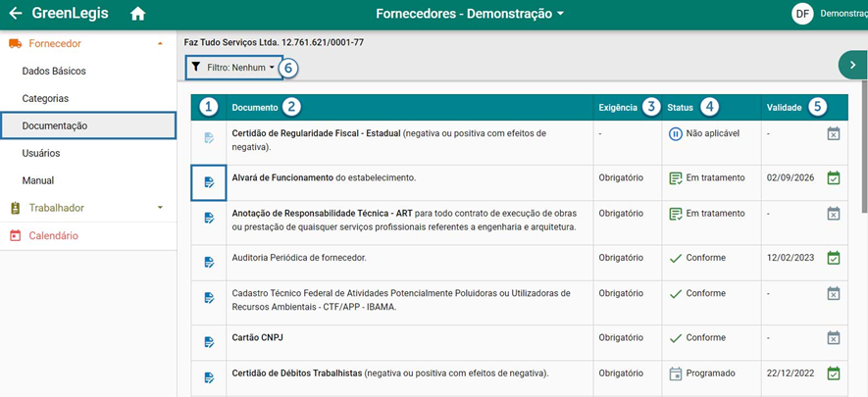The image size is (868, 397).
Task: Open Usuários in sidebar
Action: (x=41, y=153)
